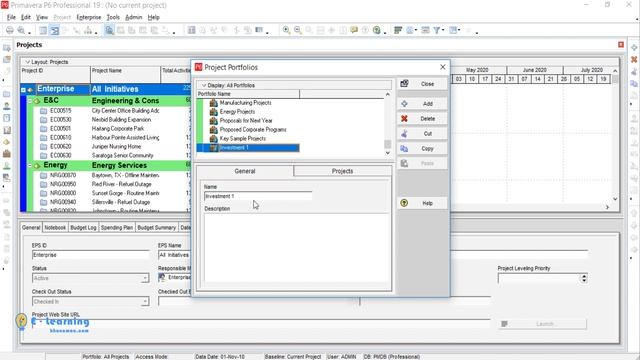Open the Tools menu
Screen dimensions: 640x360
coord(113,17)
